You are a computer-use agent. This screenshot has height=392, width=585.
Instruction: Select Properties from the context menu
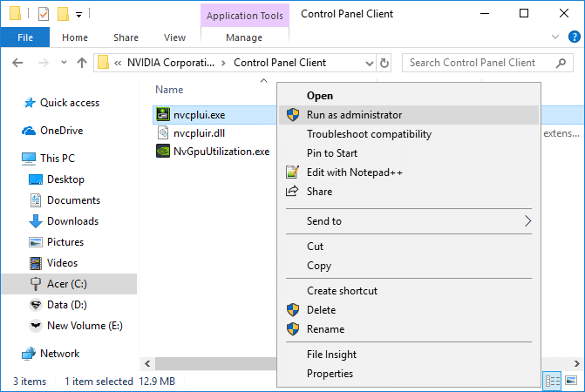[330, 374]
